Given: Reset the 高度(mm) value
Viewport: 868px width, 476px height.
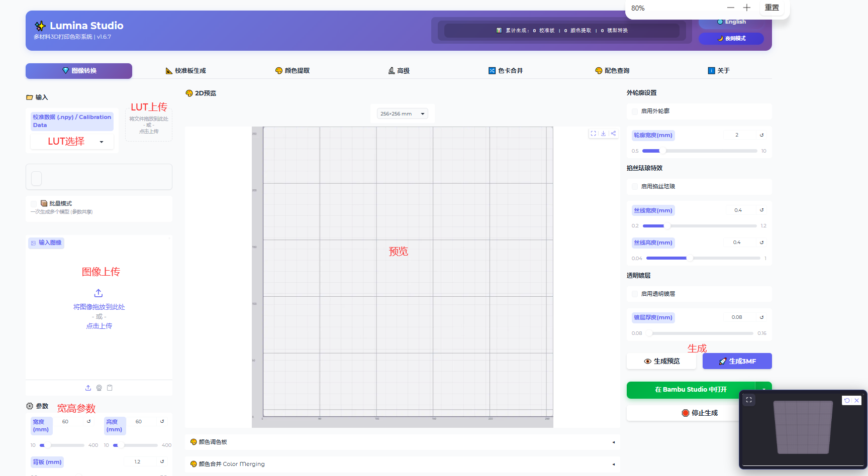Looking at the screenshot, I should pyautogui.click(x=162, y=421).
